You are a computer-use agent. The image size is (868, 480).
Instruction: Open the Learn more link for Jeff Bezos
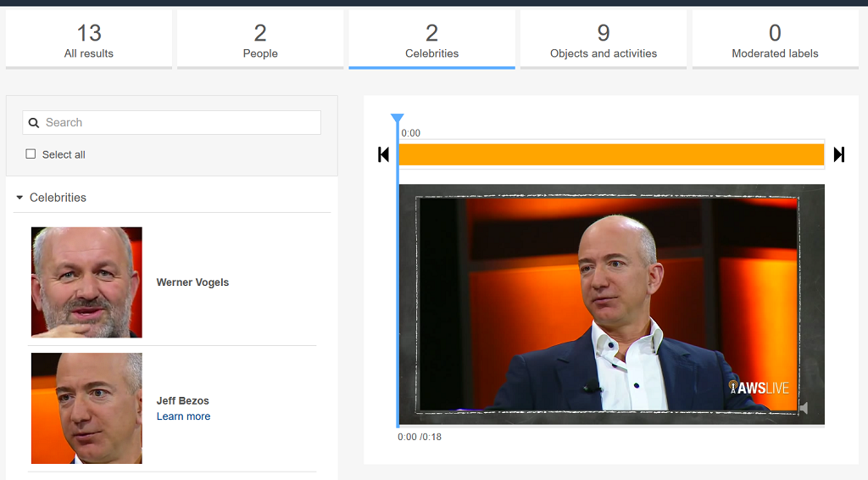click(x=183, y=416)
